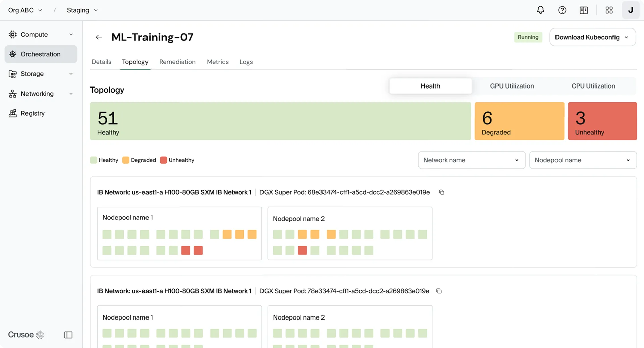The width and height of the screenshot is (644, 348).
Task: Copy Super Pod ID starting with 68e33474
Action: tap(442, 192)
